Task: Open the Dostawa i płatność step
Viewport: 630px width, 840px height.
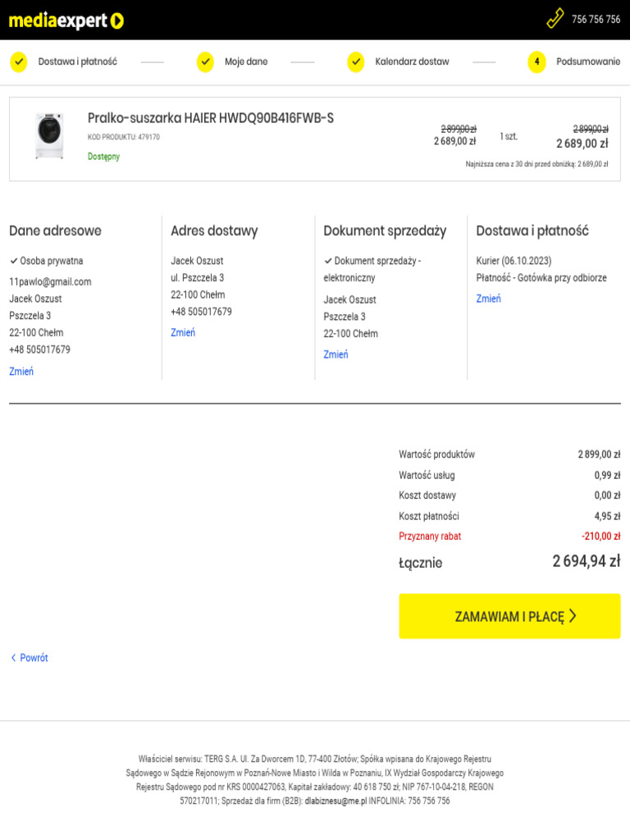Action: pyautogui.click(x=77, y=62)
